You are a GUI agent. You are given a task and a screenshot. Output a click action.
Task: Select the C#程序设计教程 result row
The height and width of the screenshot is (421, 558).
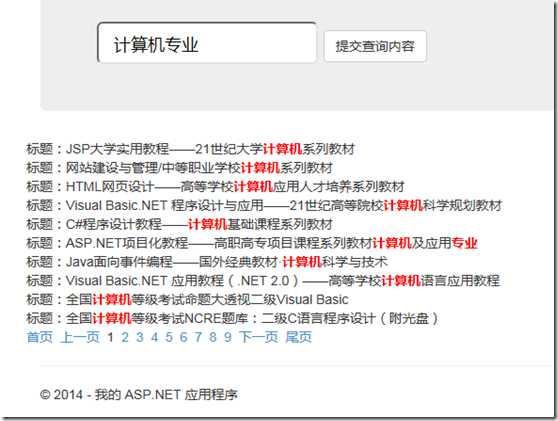[180, 224]
